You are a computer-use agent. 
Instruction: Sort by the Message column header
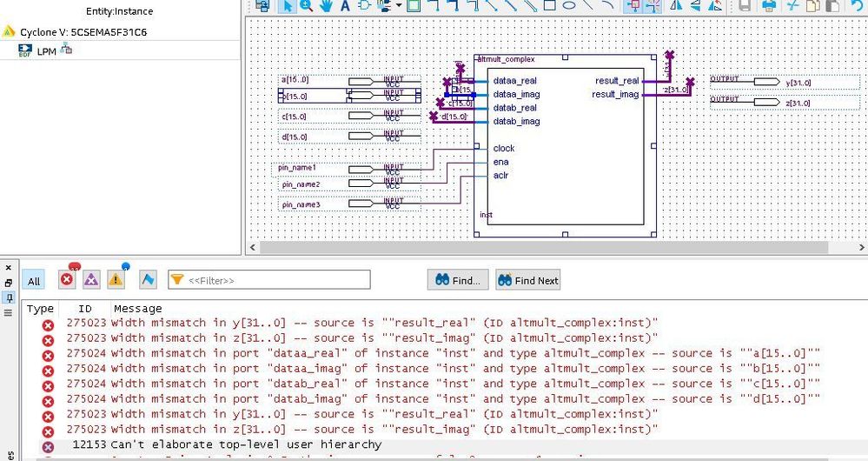(138, 309)
